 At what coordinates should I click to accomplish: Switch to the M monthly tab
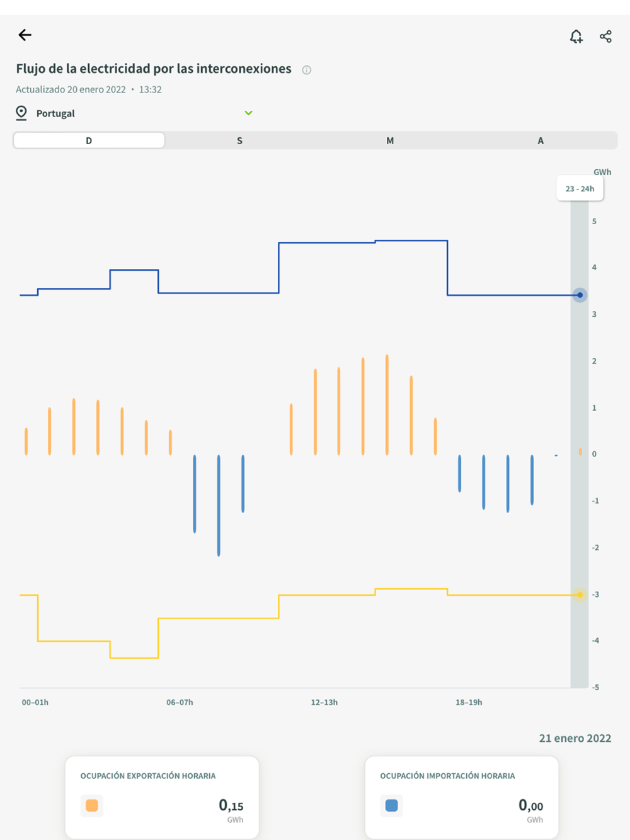390,140
